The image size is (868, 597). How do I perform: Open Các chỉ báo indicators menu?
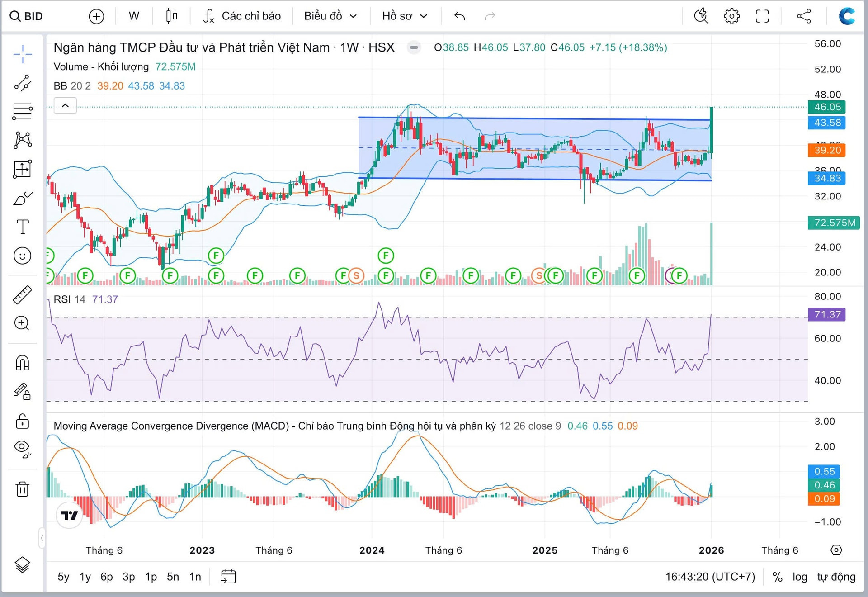pos(242,16)
